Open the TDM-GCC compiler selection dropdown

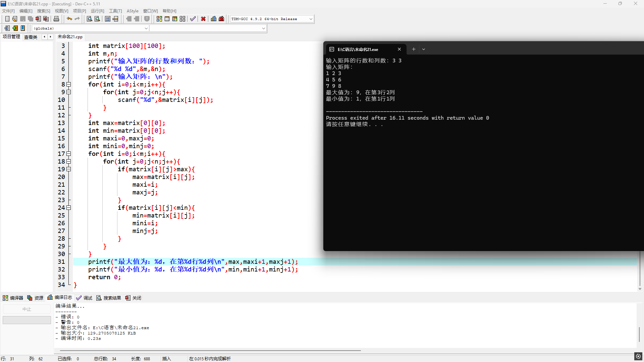(x=311, y=19)
